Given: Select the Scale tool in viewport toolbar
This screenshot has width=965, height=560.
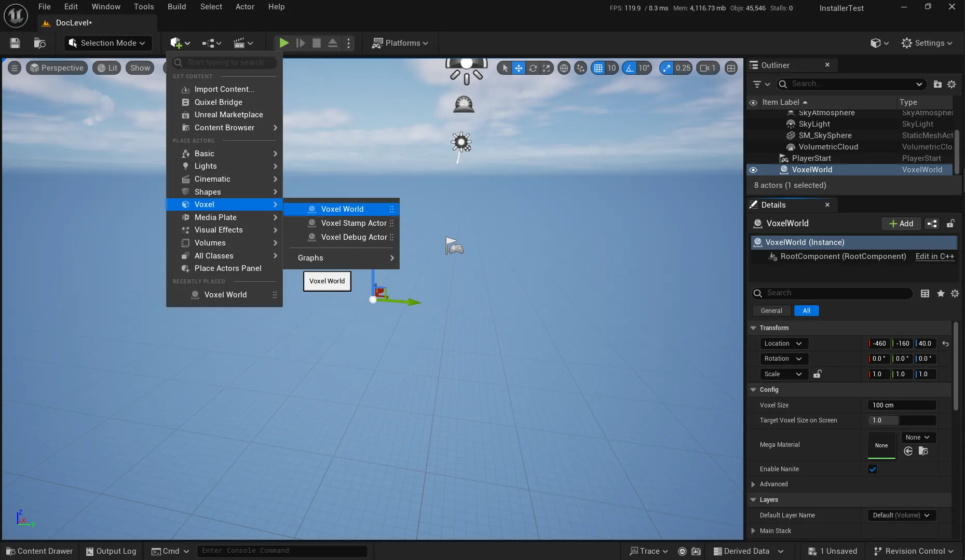Looking at the screenshot, I should click(547, 68).
